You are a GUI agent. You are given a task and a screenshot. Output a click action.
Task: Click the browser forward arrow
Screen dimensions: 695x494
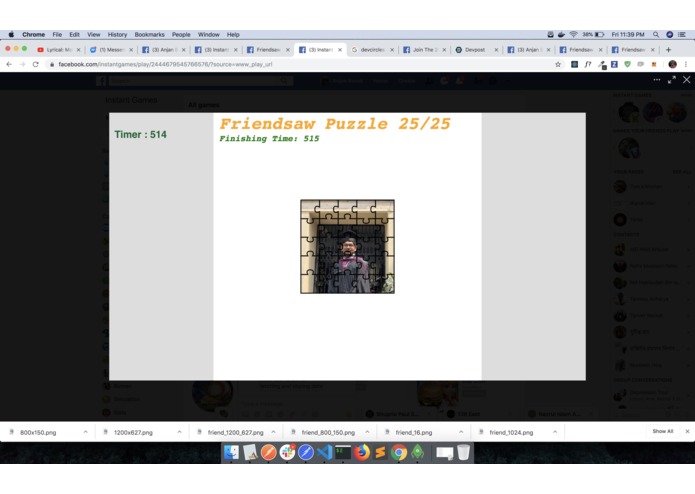(22, 64)
